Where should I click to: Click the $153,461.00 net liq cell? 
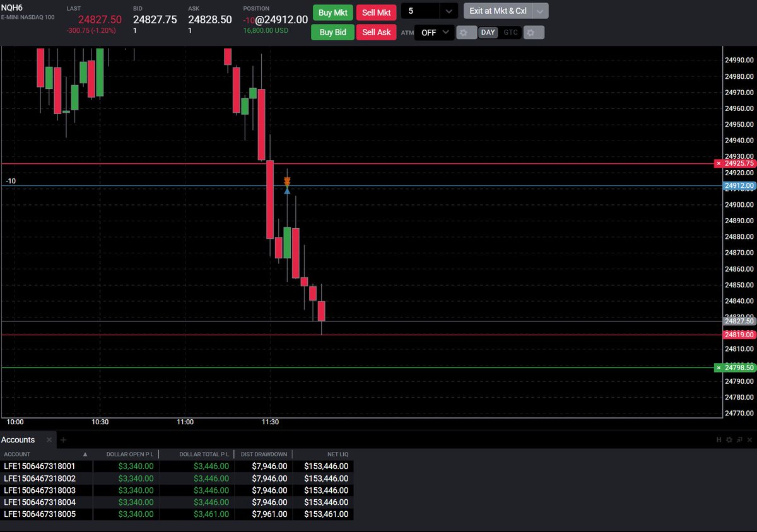pos(326,514)
